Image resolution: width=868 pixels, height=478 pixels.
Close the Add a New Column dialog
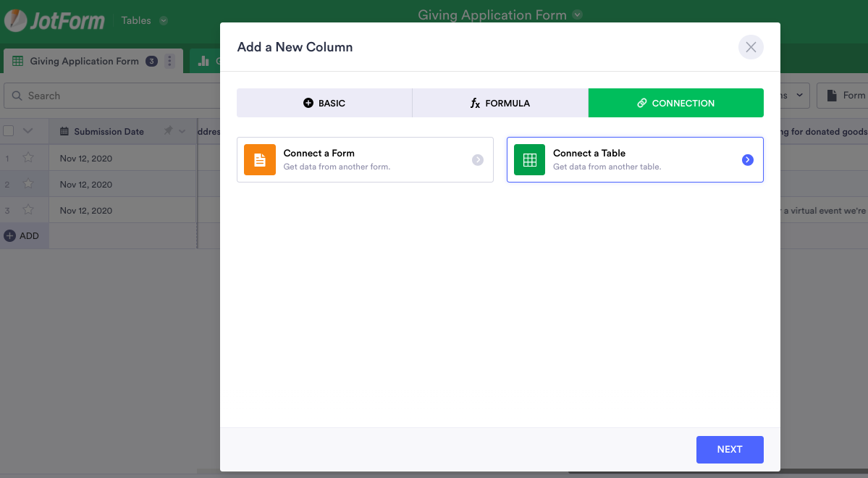pos(751,47)
